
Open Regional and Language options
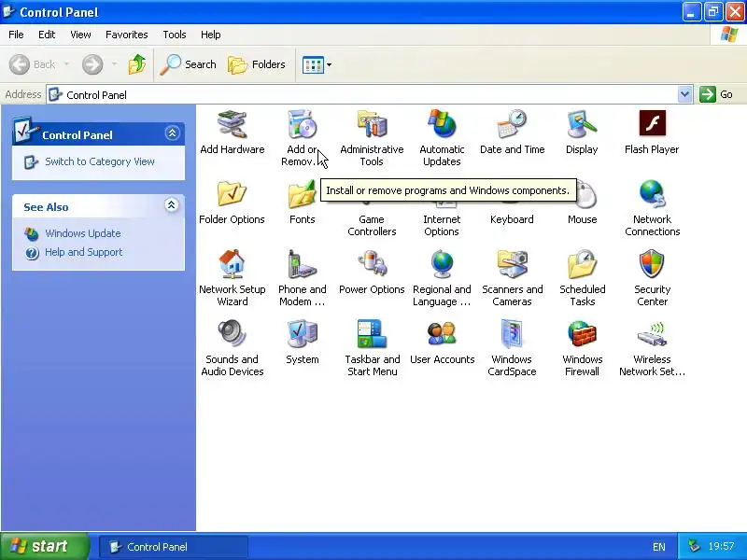[442, 278]
